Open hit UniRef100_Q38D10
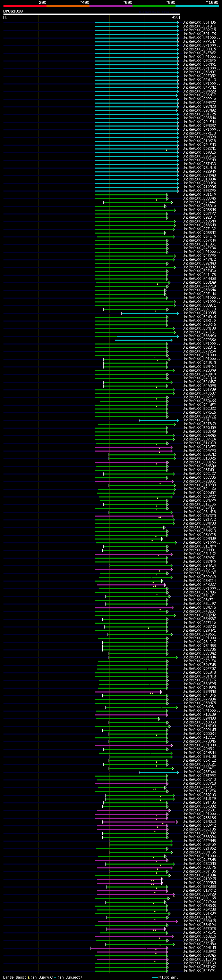The width and height of the screenshot is (222, 980). coord(199,206)
